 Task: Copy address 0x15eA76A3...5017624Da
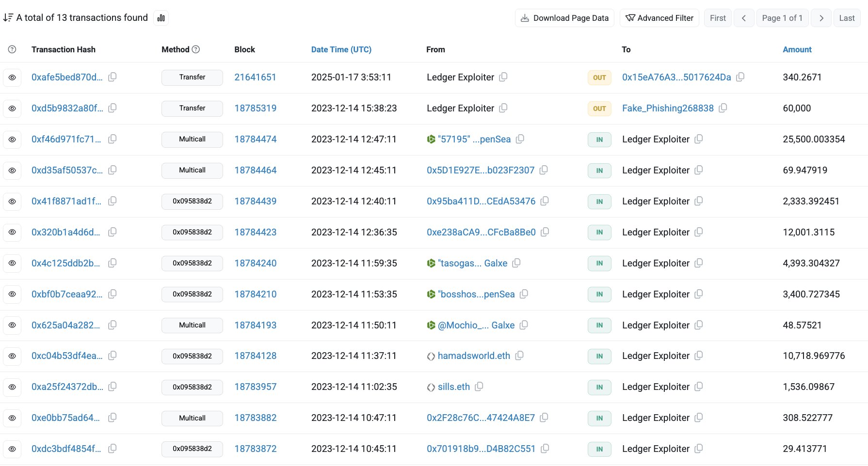pos(740,77)
